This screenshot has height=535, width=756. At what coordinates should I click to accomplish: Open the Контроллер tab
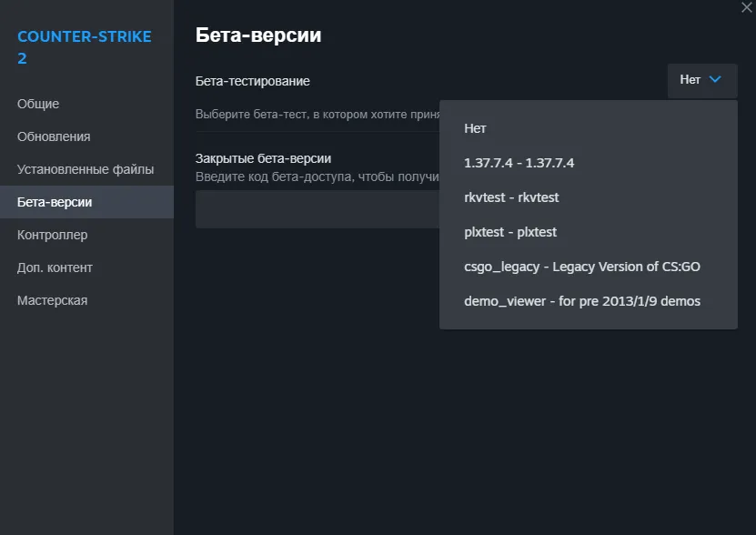[x=86, y=235]
